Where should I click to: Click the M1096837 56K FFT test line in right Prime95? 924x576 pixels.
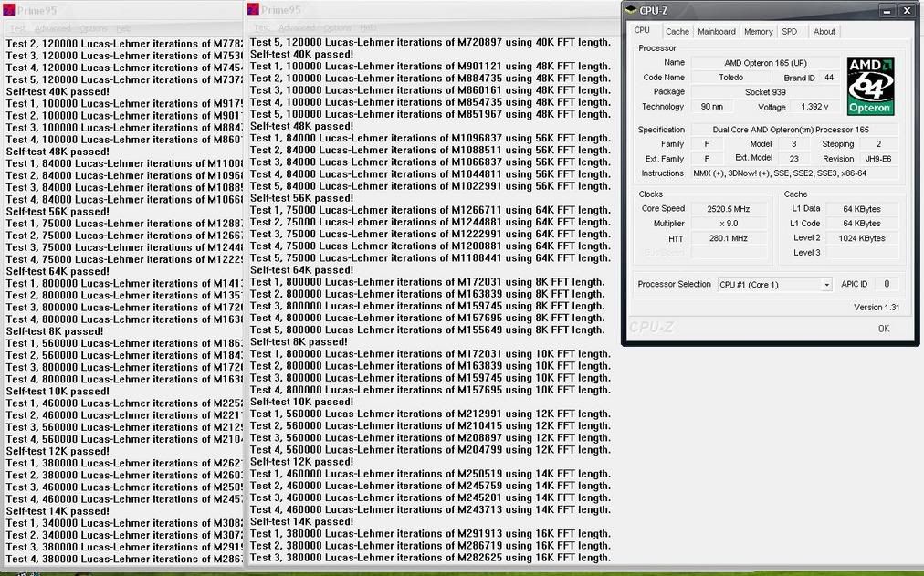pos(430,138)
